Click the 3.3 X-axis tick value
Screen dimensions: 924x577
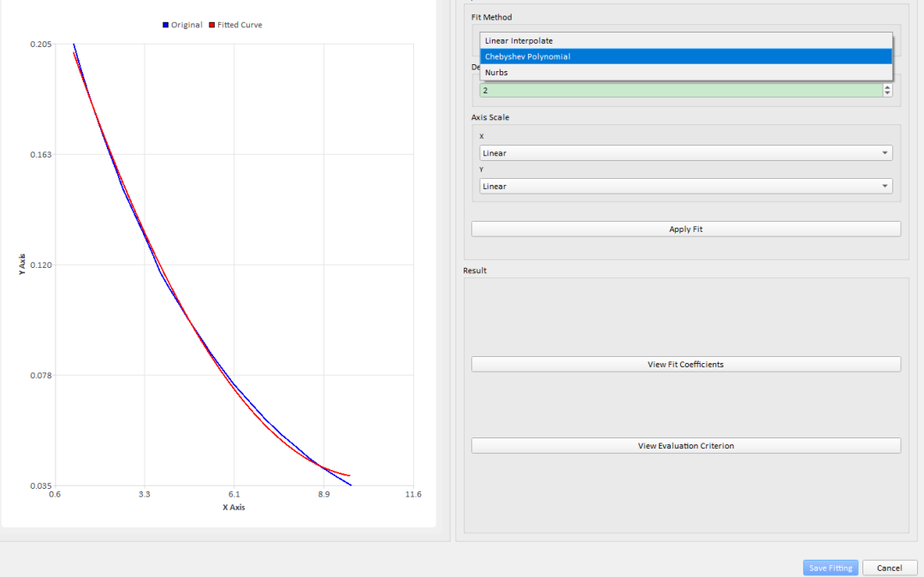(145, 495)
